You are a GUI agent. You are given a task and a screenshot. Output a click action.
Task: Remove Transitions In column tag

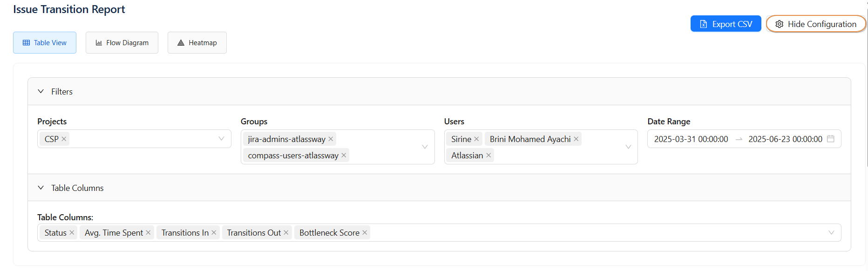pyautogui.click(x=214, y=233)
